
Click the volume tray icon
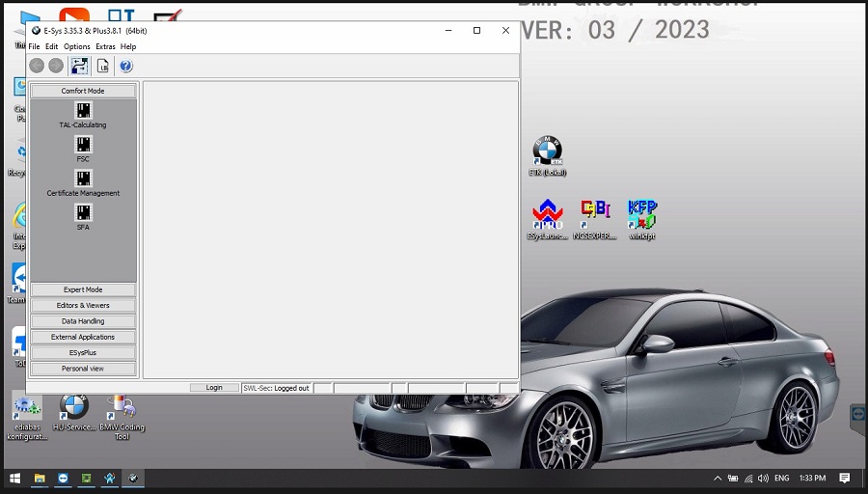pyautogui.click(x=764, y=478)
